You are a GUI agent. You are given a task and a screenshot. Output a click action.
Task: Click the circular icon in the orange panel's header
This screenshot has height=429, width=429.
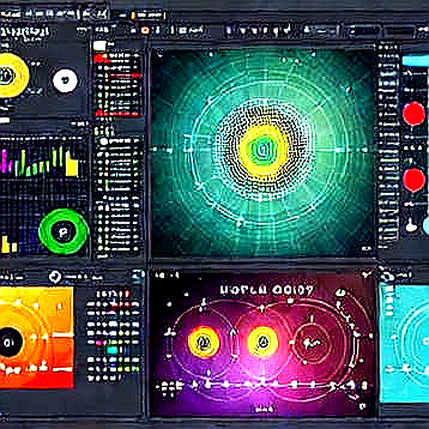tap(55, 277)
